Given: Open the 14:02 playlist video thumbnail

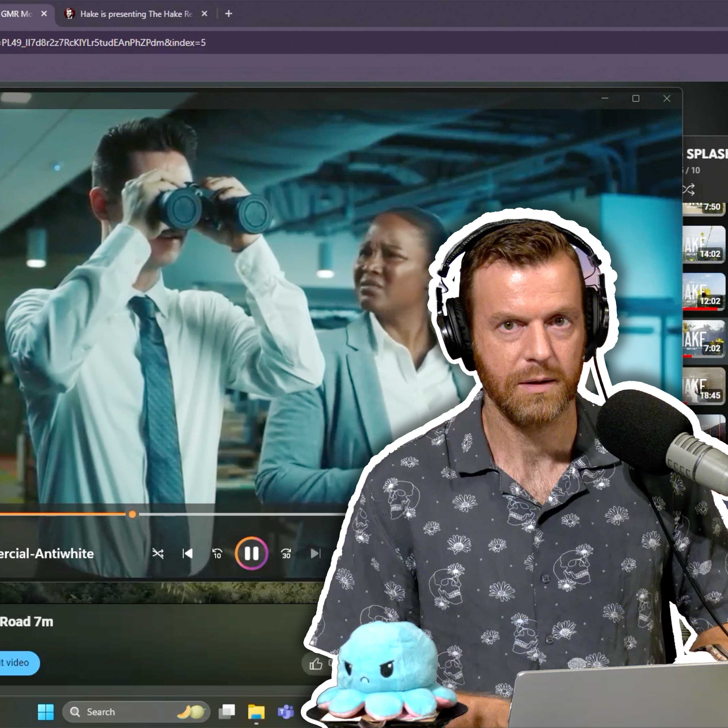Looking at the screenshot, I should (x=704, y=244).
